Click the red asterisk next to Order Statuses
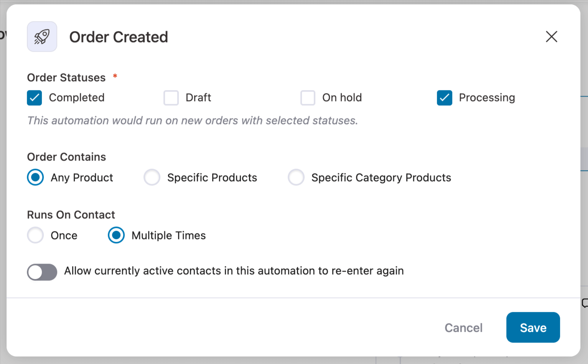The image size is (588, 364). 115,77
